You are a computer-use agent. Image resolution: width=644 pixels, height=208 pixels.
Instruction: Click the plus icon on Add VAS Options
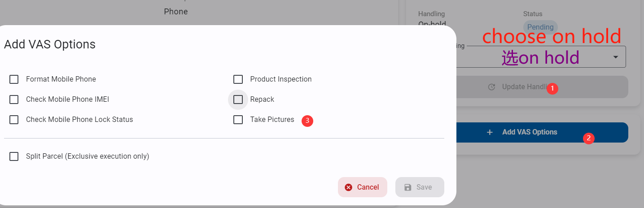click(490, 132)
